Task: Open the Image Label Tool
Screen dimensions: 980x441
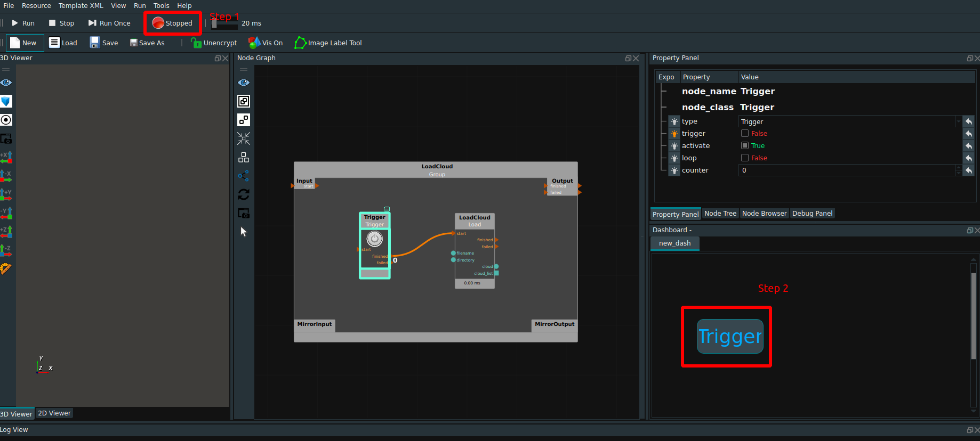Action: click(x=328, y=43)
